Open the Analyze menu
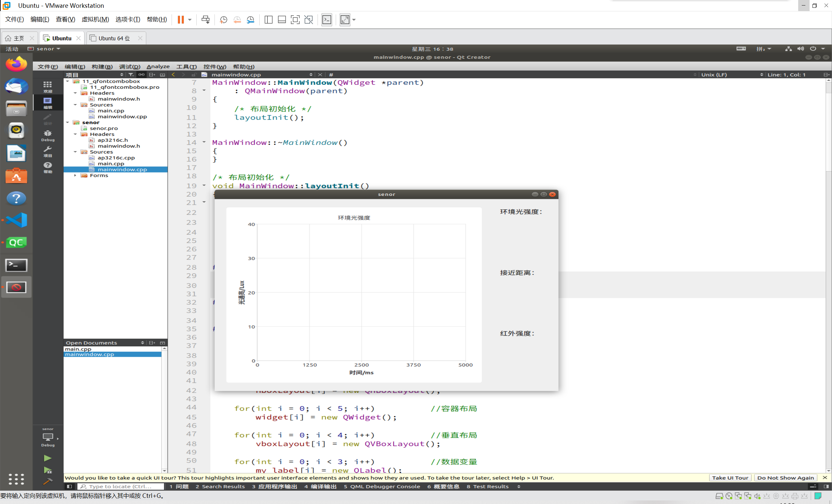 coord(158,67)
